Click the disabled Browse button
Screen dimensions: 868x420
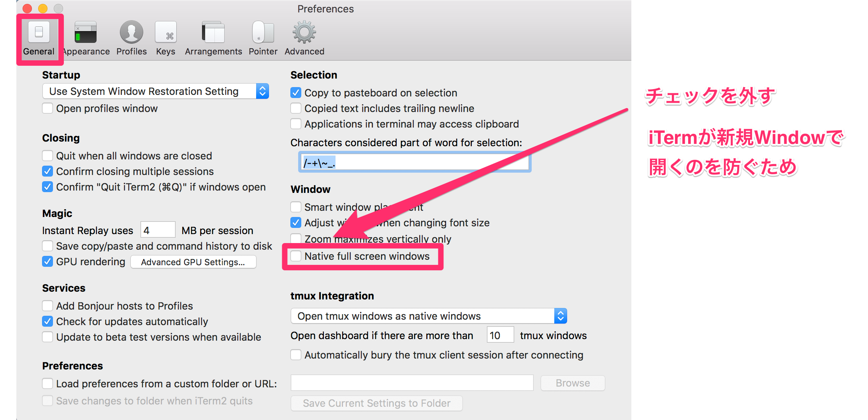(x=573, y=383)
